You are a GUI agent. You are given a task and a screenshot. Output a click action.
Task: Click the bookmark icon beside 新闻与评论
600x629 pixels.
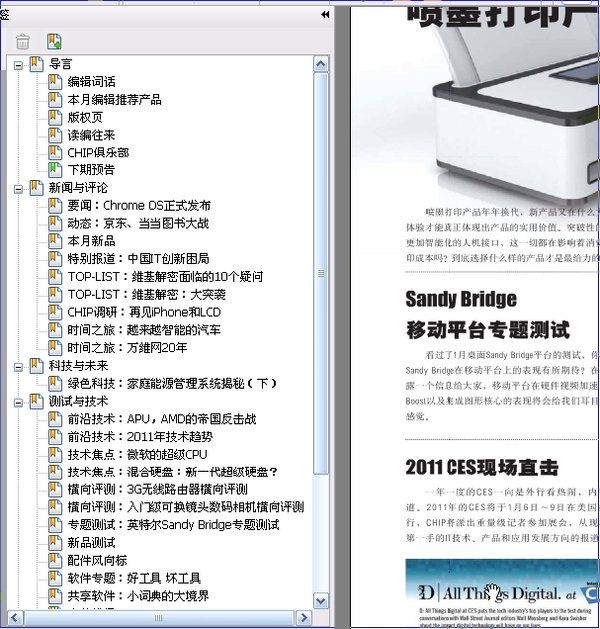36,187
